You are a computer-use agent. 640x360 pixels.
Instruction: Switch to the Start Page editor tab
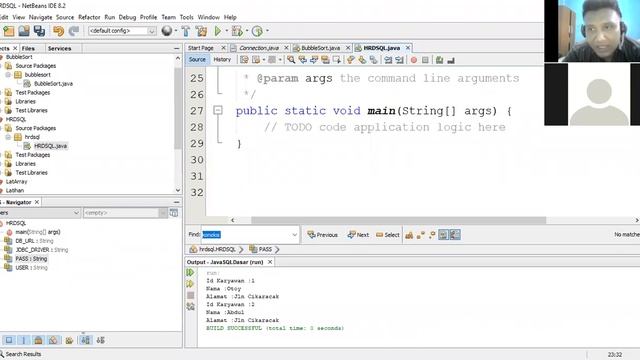(201, 48)
